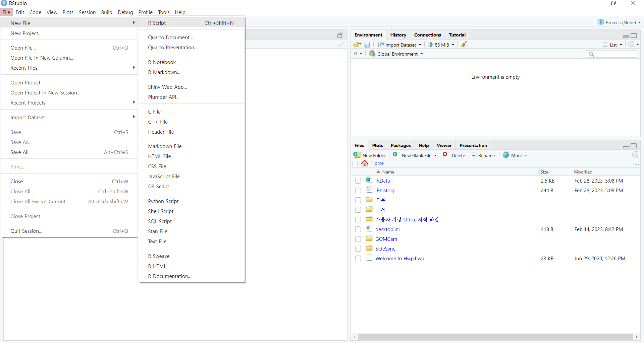Click the Files pane horizontal scrollbar
Viewport: 644px width, 343px height.
pos(495,337)
